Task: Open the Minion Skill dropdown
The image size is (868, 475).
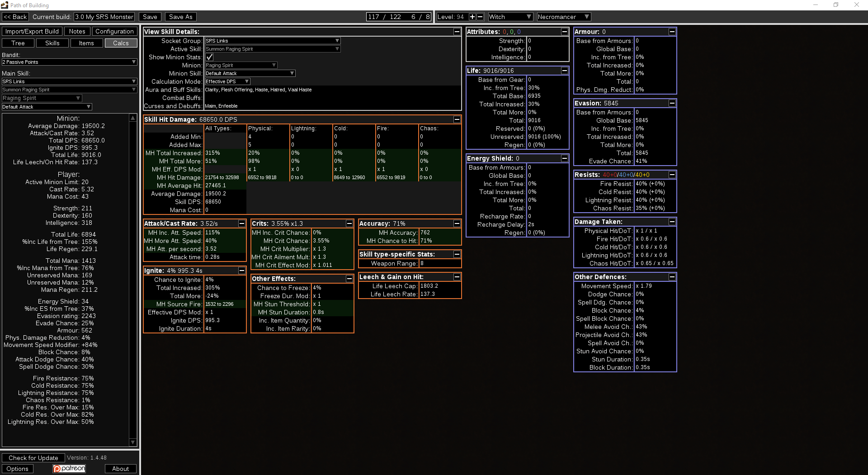Action: 250,73
